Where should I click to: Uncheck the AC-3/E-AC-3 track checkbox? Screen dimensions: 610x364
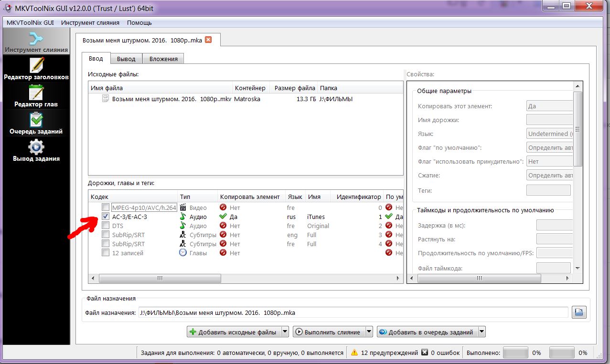click(106, 217)
